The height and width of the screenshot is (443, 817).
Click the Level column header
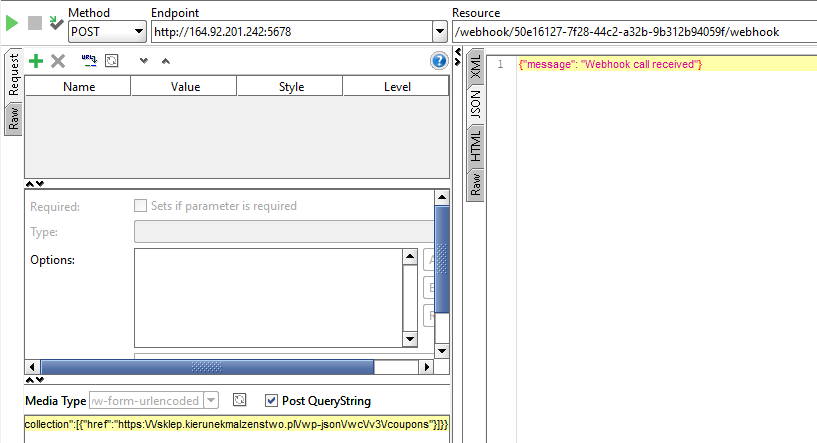coord(397,87)
